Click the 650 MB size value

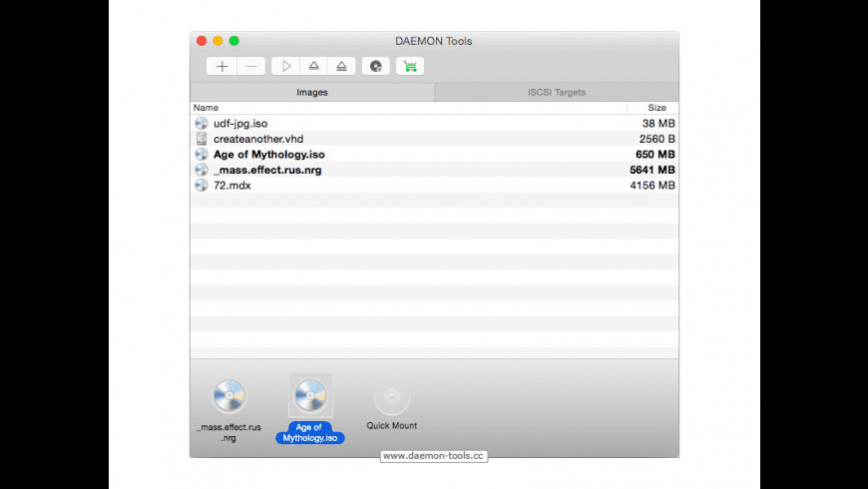655,155
